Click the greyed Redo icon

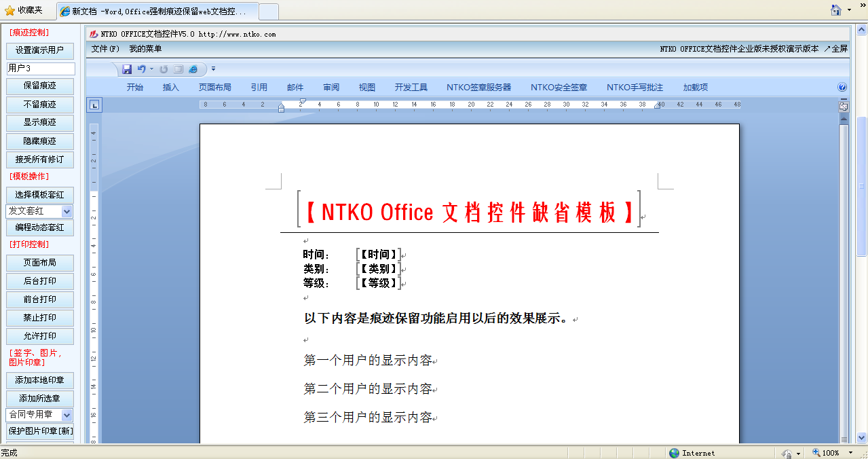point(164,69)
